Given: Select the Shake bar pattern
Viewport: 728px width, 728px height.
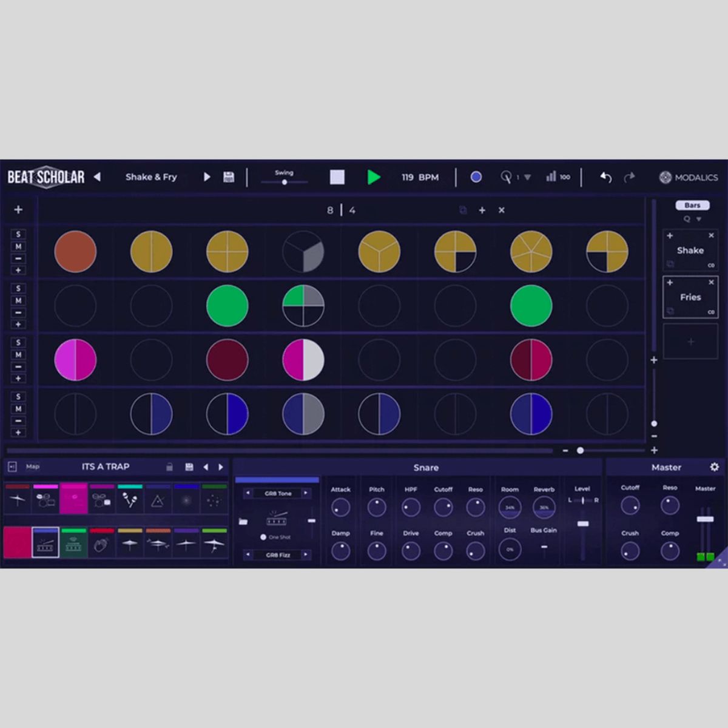Looking at the screenshot, I should point(690,250).
